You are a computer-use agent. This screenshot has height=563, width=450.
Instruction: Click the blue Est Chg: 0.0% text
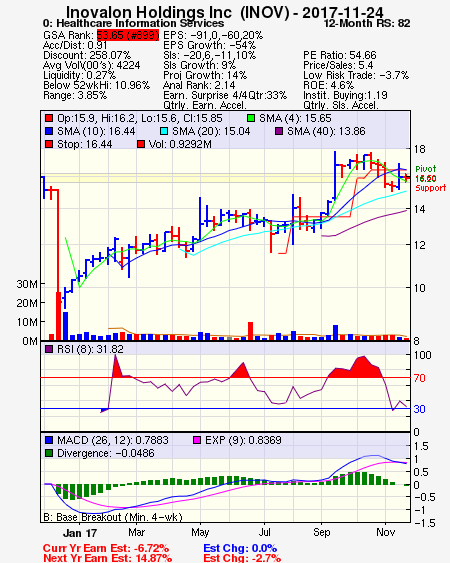240,548
